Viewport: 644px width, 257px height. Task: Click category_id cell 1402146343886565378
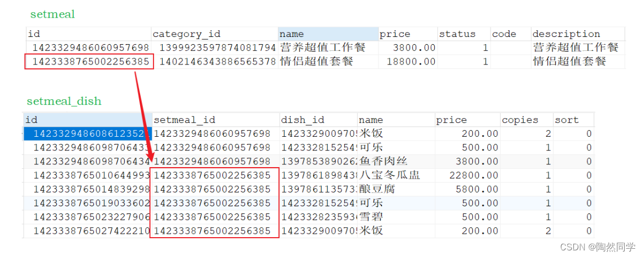point(215,62)
